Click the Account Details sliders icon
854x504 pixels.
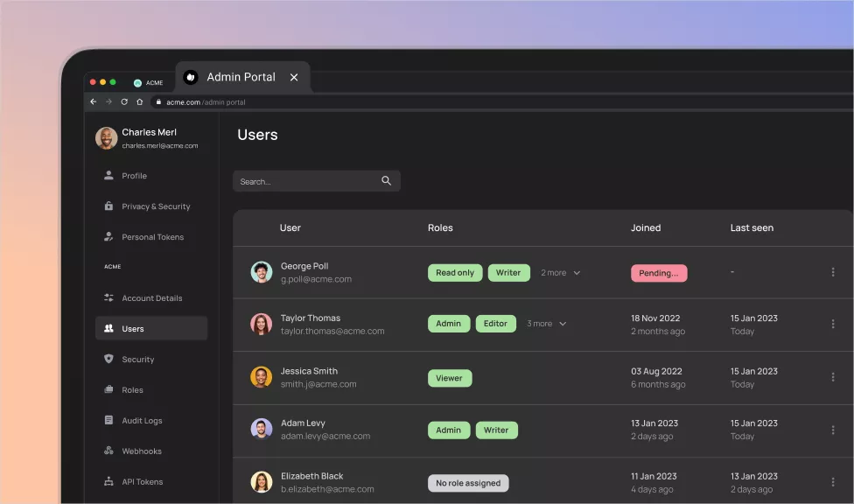(108, 297)
